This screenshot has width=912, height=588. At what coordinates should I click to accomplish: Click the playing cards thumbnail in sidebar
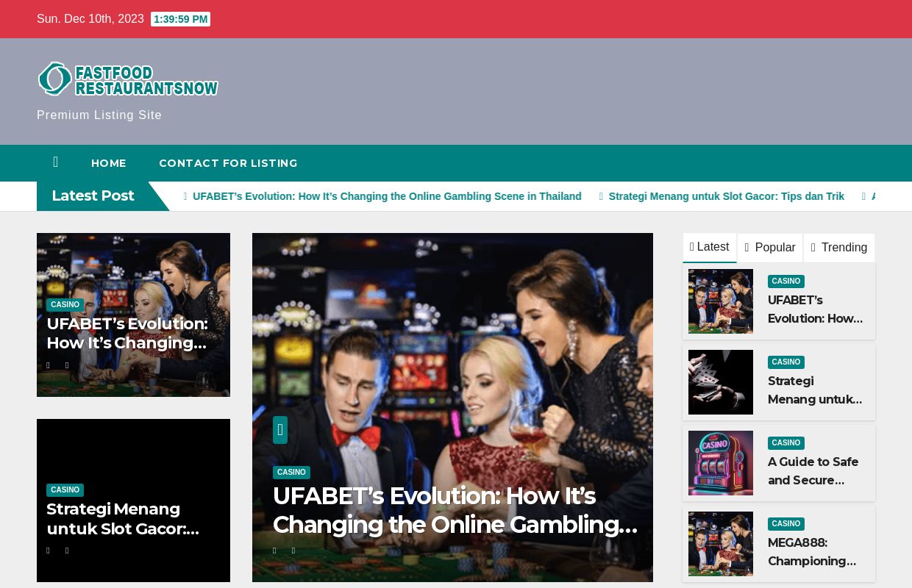pos(721,382)
